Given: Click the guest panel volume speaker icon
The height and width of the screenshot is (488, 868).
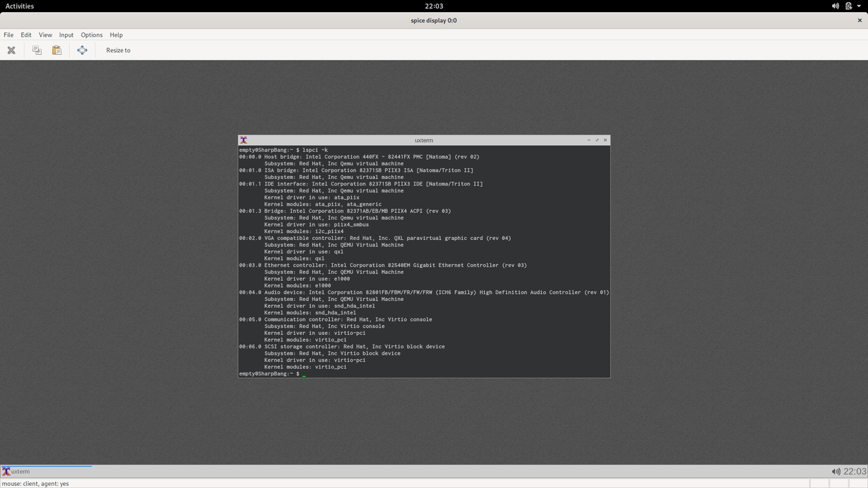Looking at the screenshot, I should point(836,471).
